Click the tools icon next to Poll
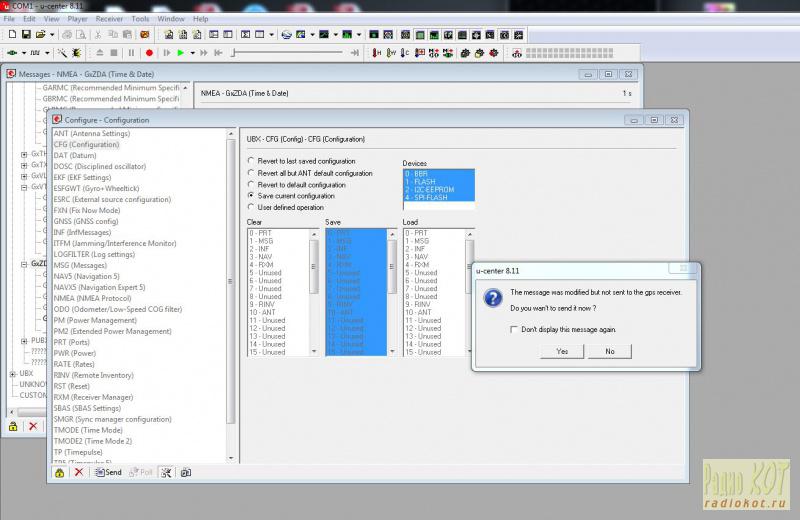Viewport: 800px width, 520px height. pos(166,473)
